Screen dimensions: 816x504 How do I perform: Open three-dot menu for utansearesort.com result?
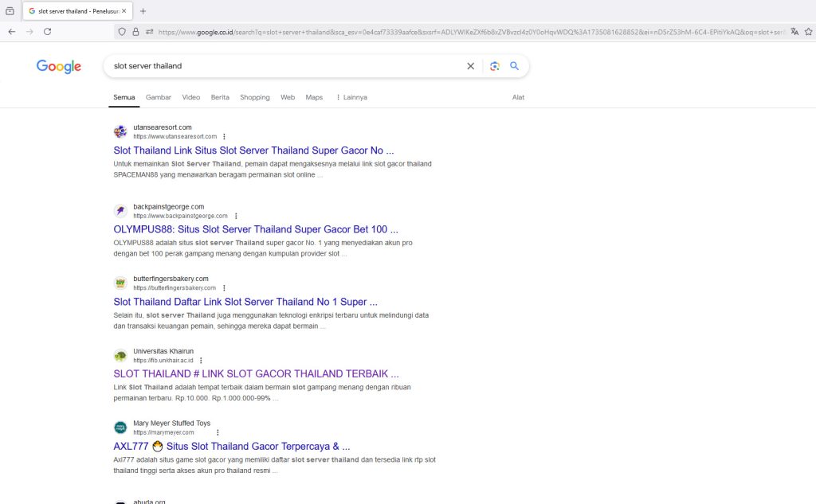224,137
